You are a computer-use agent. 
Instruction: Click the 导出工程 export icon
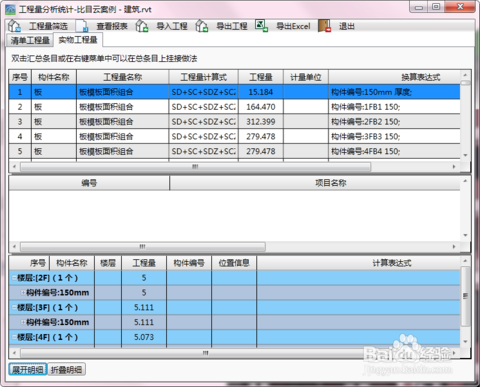point(202,26)
